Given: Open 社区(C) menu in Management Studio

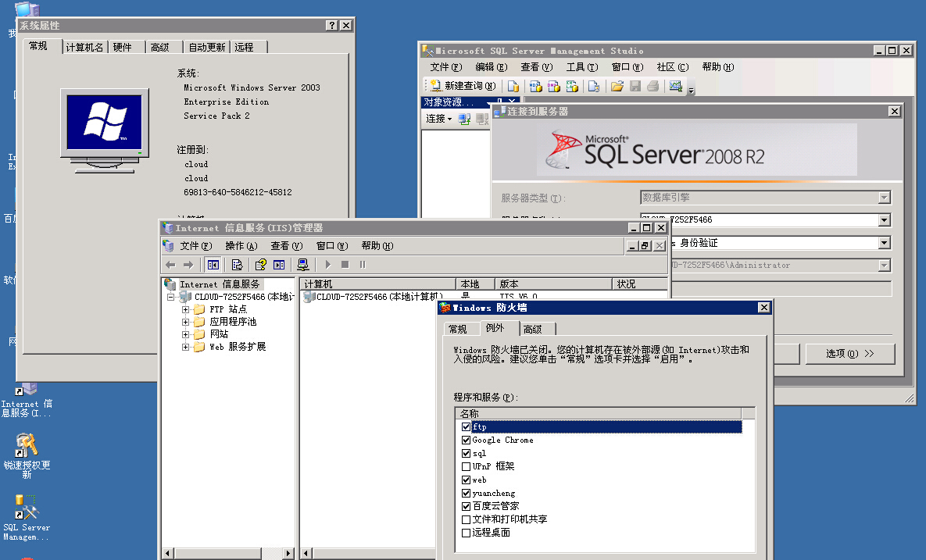Looking at the screenshot, I should 673,67.
